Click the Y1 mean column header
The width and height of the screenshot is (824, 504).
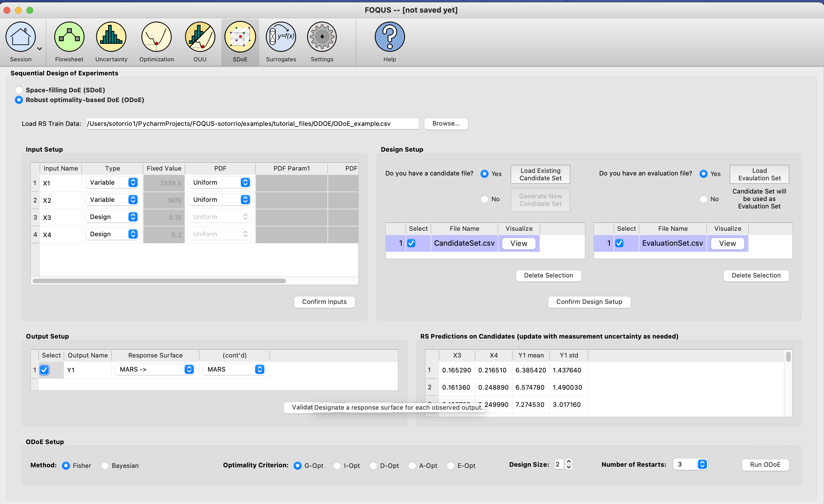[x=531, y=355]
